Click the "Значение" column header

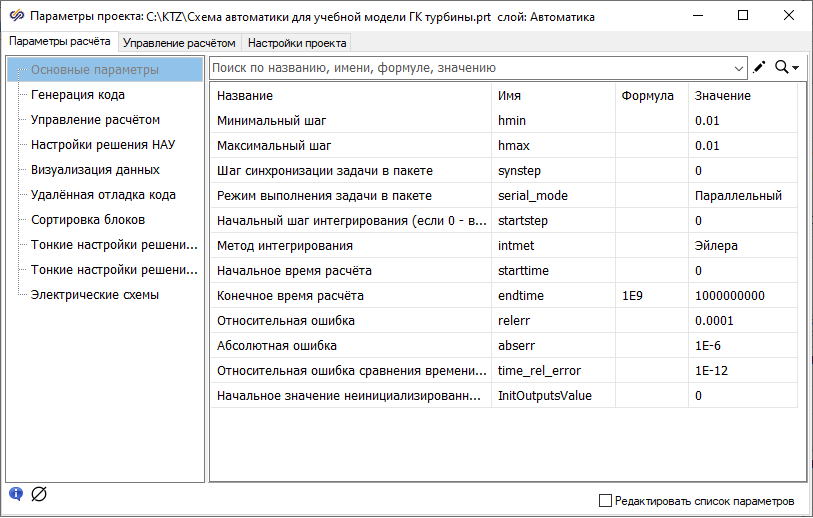click(x=723, y=95)
